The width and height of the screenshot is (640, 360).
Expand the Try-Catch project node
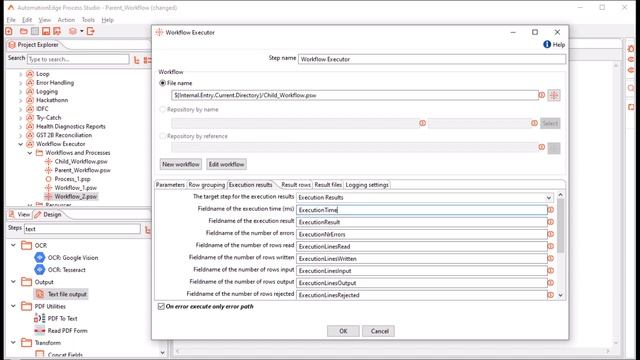[x=20, y=118]
